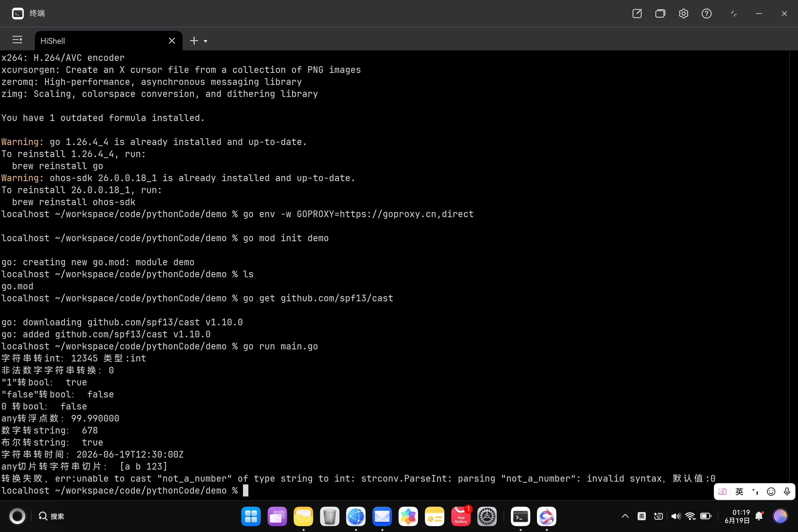Expand hidden tray icons chevron
This screenshot has height=532, width=798.
[625, 516]
